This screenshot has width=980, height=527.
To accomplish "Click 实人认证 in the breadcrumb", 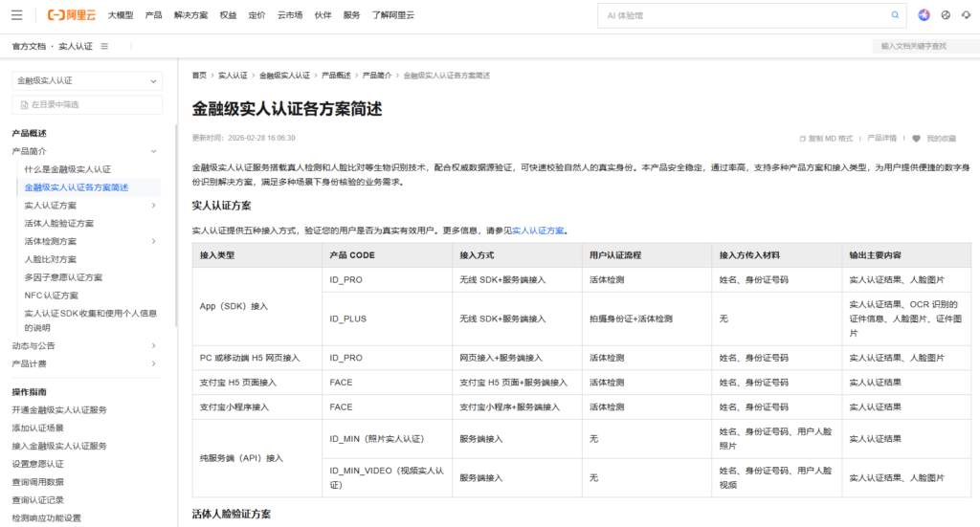I will 233,76.
